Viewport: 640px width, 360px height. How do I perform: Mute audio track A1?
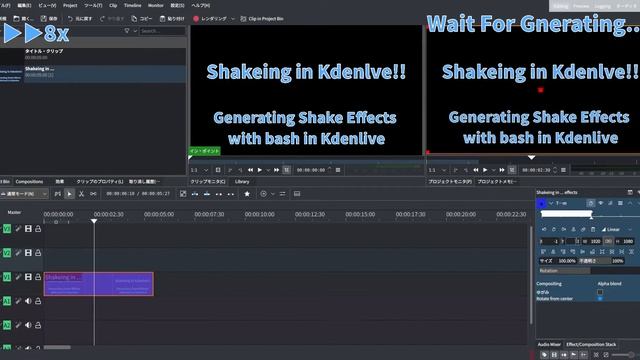point(28,301)
